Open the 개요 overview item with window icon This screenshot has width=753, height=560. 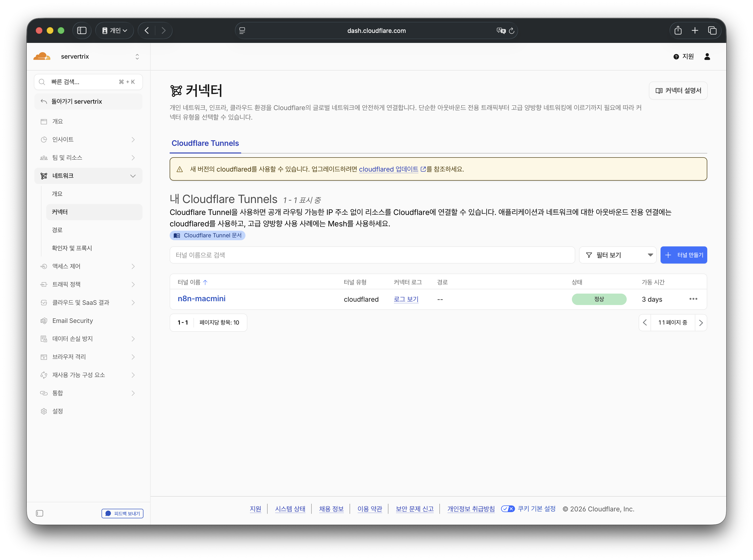coord(88,121)
